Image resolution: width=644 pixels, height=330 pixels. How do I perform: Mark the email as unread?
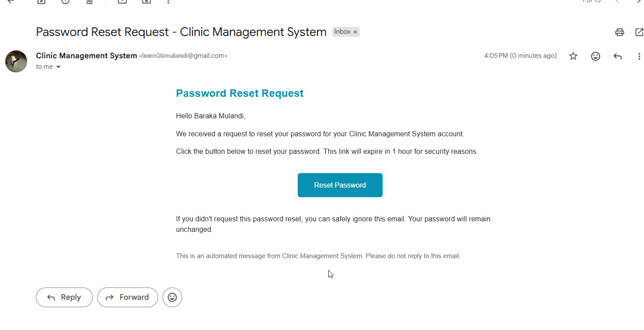[x=122, y=1]
